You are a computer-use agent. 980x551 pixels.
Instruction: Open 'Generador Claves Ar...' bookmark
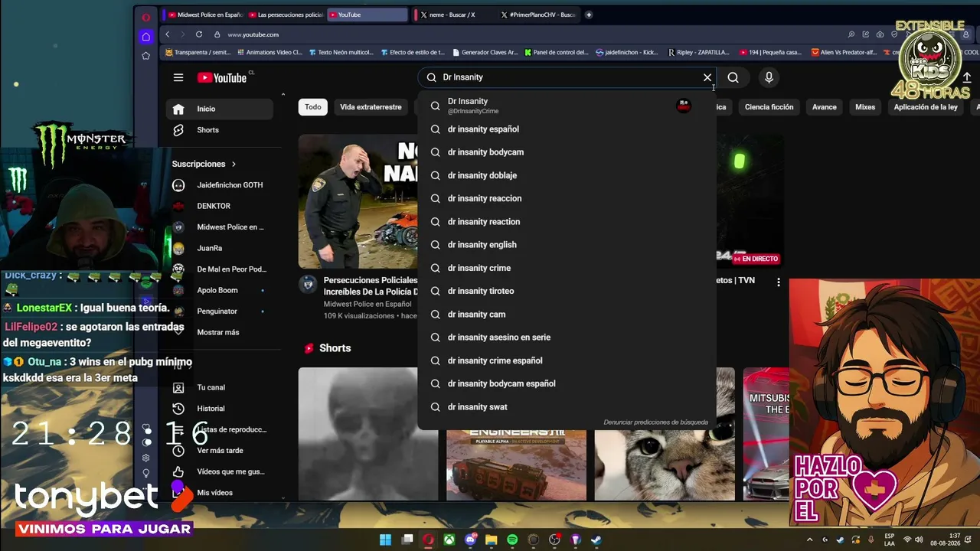485,53
